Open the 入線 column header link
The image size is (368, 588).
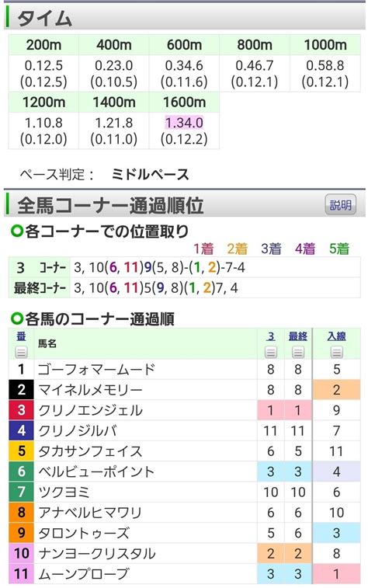point(336,336)
